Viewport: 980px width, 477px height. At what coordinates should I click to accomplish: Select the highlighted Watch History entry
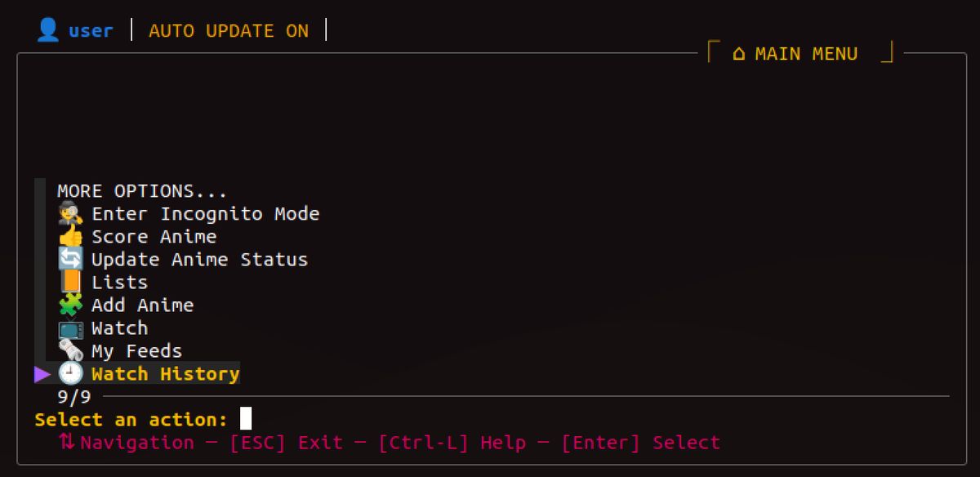[165, 374]
